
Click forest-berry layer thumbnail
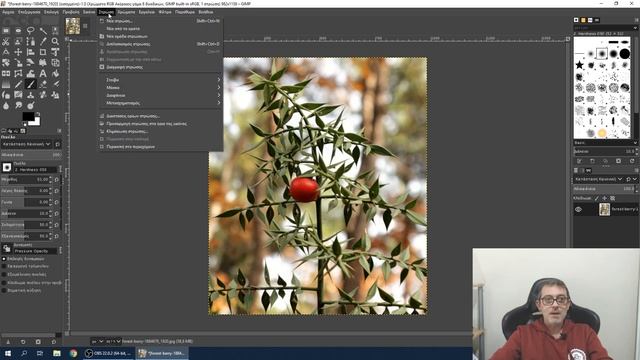point(604,209)
